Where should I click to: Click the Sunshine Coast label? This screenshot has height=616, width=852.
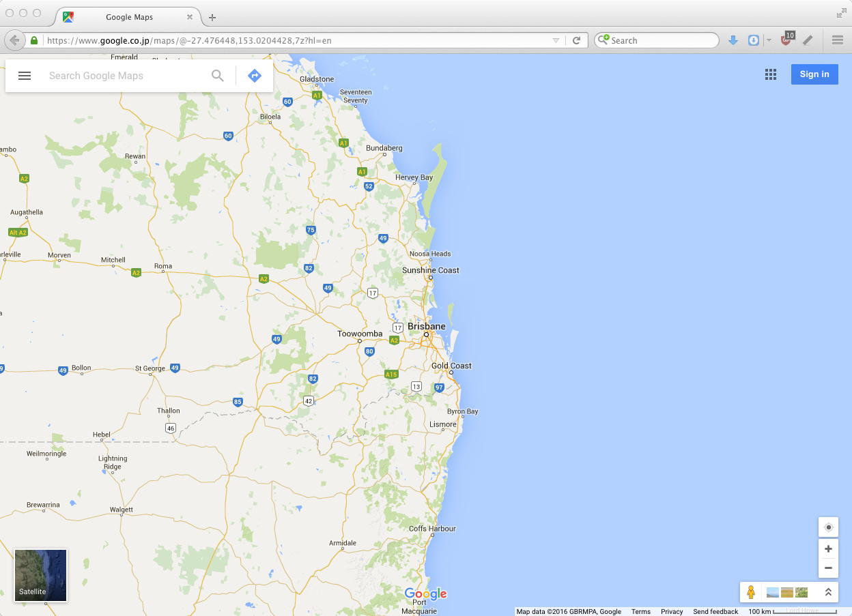431,270
